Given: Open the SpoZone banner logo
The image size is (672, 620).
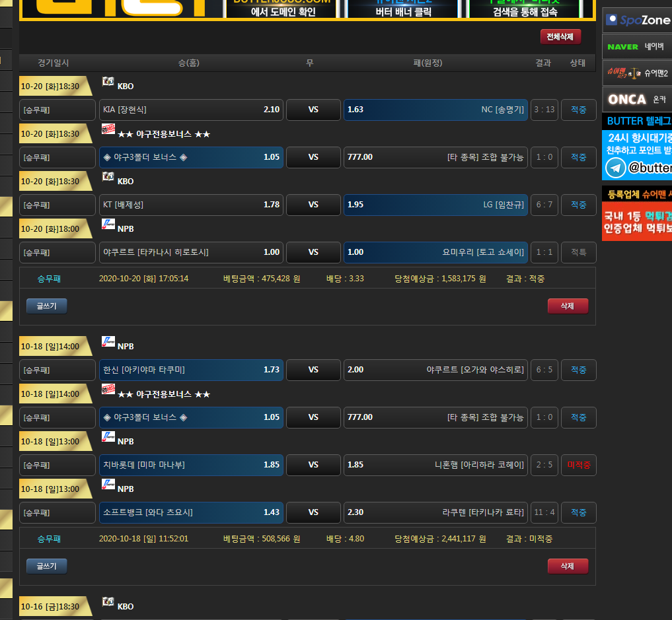Looking at the screenshot, I should 637,20.
